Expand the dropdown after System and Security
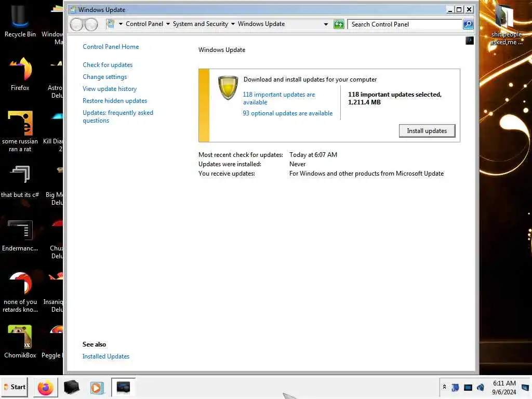Image resolution: width=532 pixels, height=399 pixels. pyautogui.click(x=233, y=24)
